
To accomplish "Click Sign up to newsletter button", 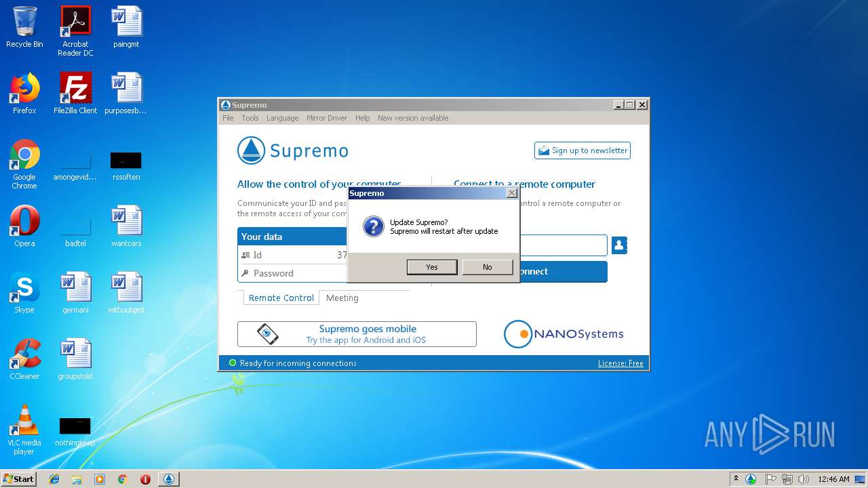I will pyautogui.click(x=583, y=150).
